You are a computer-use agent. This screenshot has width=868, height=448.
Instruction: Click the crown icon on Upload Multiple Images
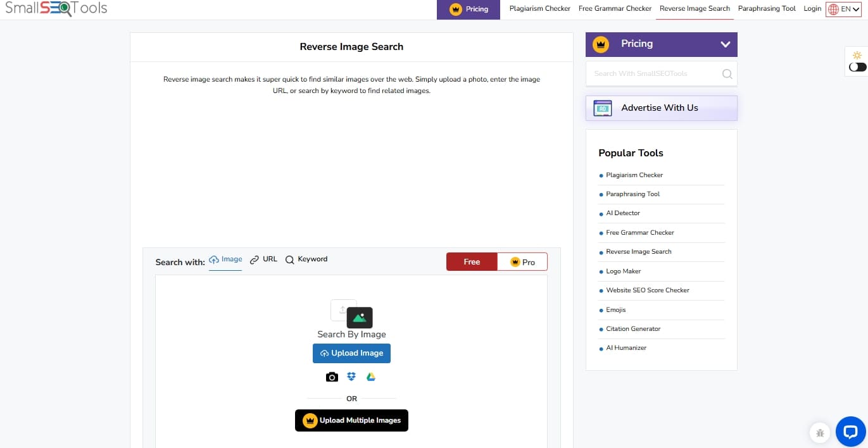click(310, 421)
